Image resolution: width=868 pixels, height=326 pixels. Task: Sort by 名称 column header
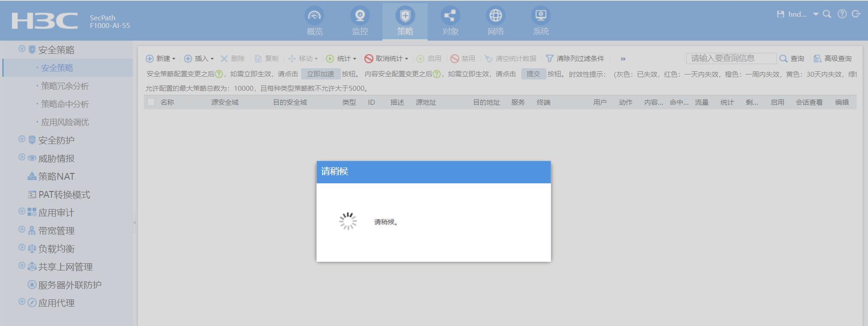[x=167, y=102]
